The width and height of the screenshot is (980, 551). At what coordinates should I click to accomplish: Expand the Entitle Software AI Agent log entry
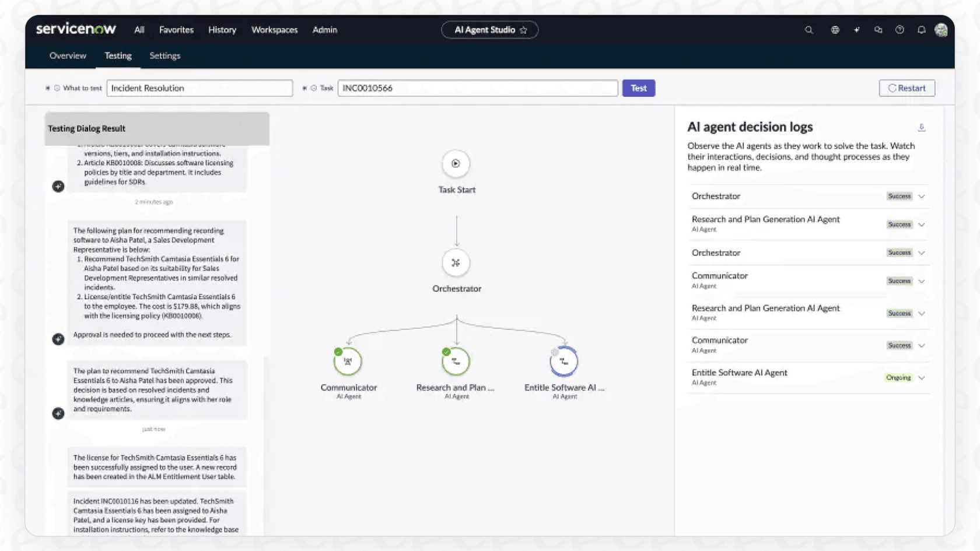[x=922, y=377]
